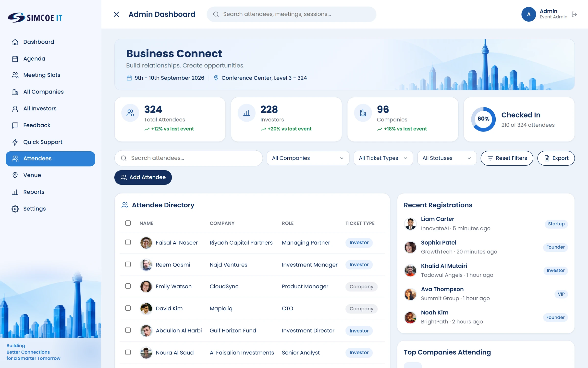Viewport: 588px width, 368px height.
Task: Click the Companies building icon
Action: 363,113
